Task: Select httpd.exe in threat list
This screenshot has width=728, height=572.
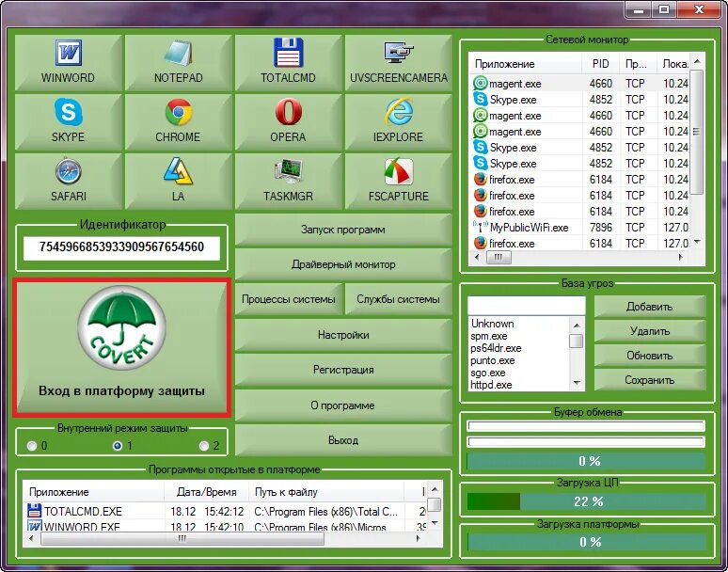Action: 491,385
